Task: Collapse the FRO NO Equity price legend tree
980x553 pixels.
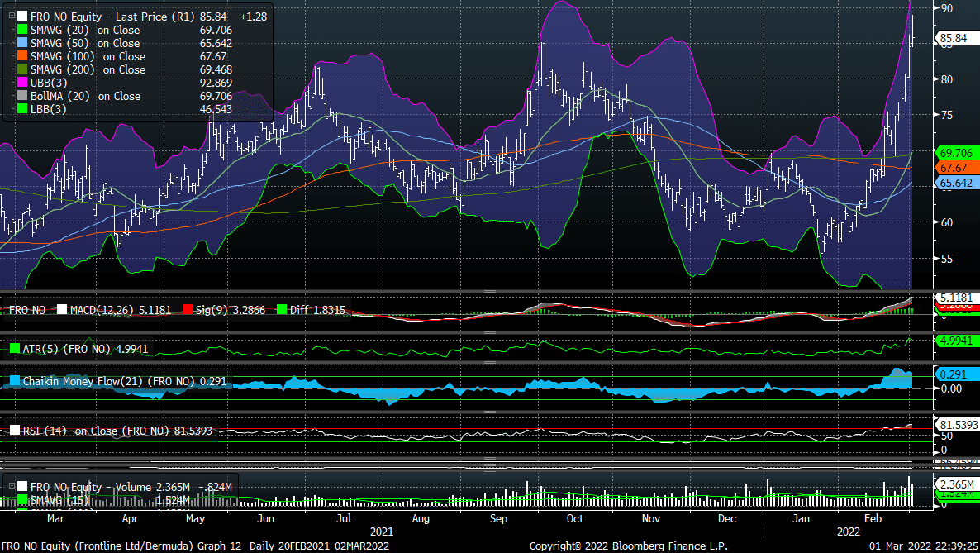Action: (12, 17)
